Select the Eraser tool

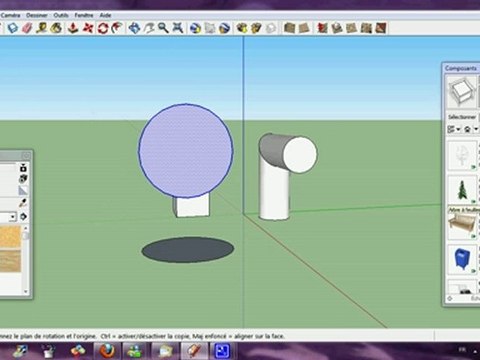[27, 28]
